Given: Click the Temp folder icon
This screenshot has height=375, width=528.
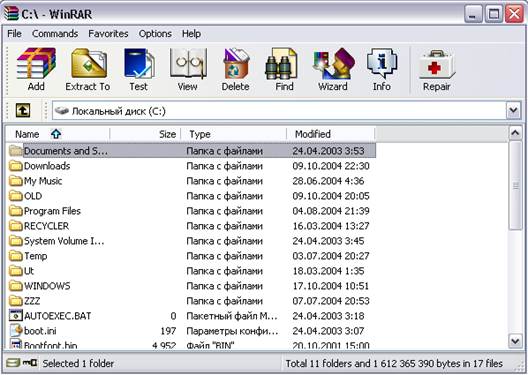Looking at the screenshot, I should [15, 256].
